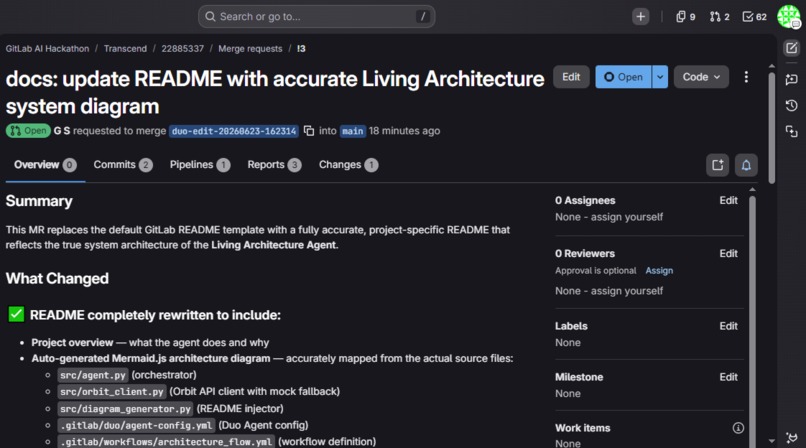Click assign yourself under 0 Reviewers
Screen dimensions: 806x448
point(627,291)
